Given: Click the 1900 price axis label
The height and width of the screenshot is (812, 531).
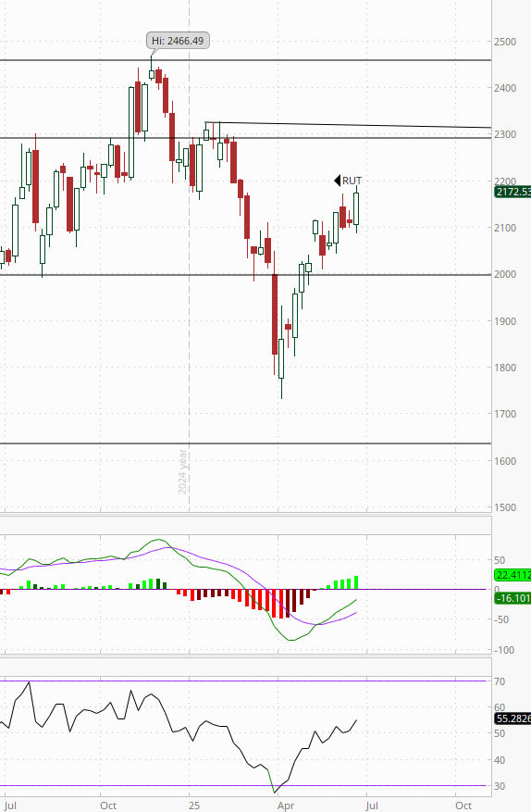Looking at the screenshot, I should 504,321.
